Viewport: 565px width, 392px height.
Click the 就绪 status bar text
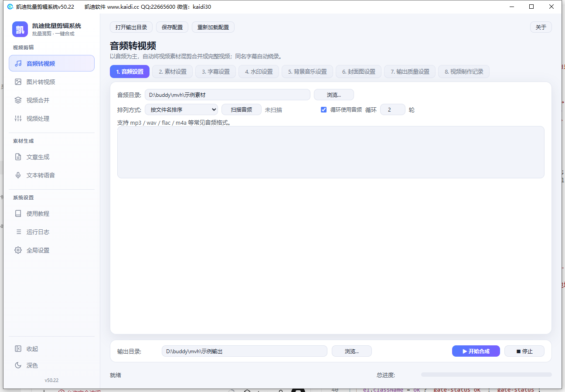tap(116, 375)
